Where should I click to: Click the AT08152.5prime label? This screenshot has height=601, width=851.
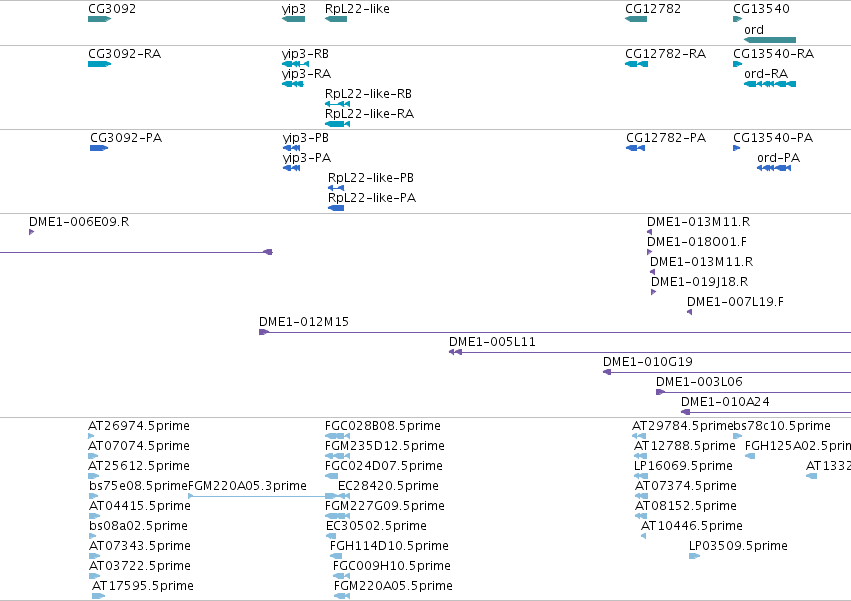tap(685, 507)
